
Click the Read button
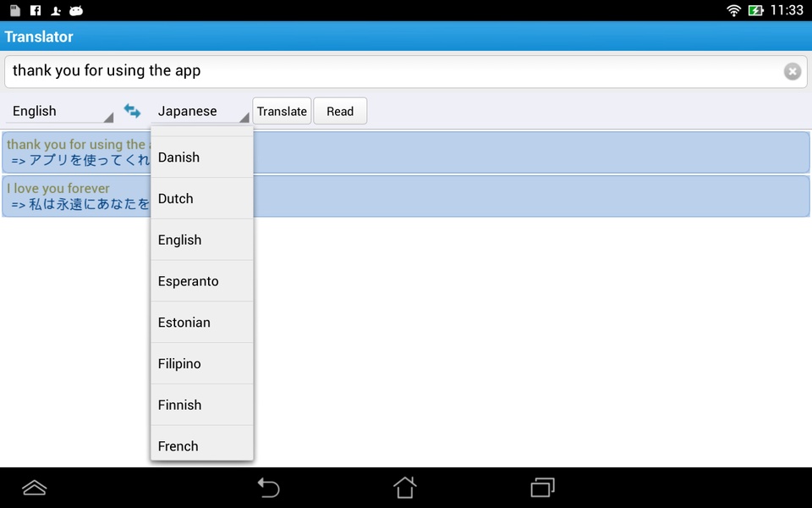click(340, 111)
